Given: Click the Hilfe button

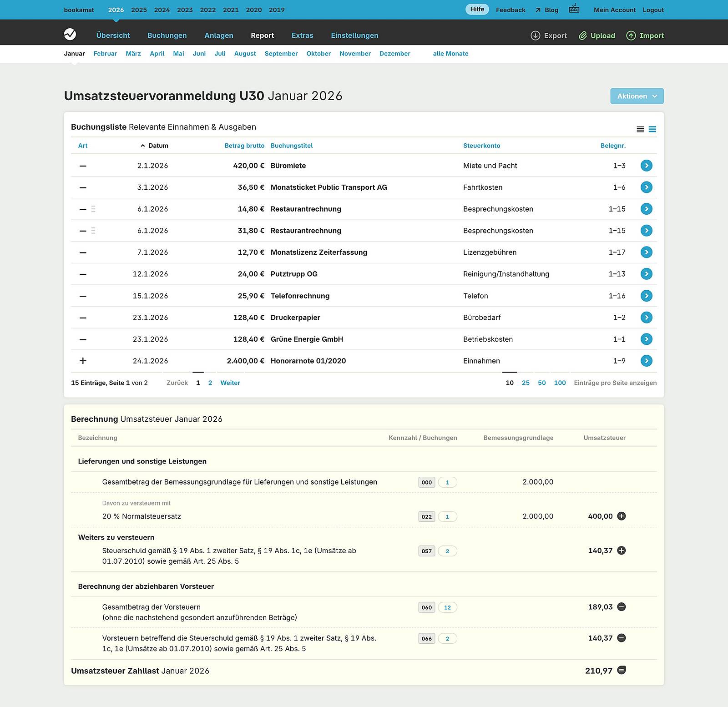Looking at the screenshot, I should [x=477, y=10].
